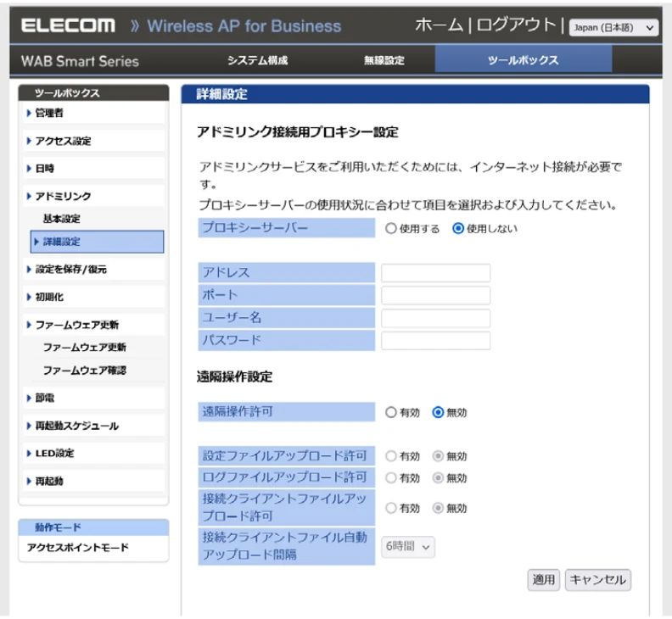Image resolution: width=672 pixels, height=619 pixels.
Task: Click the 適用 button
Action: click(x=543, y=580)
